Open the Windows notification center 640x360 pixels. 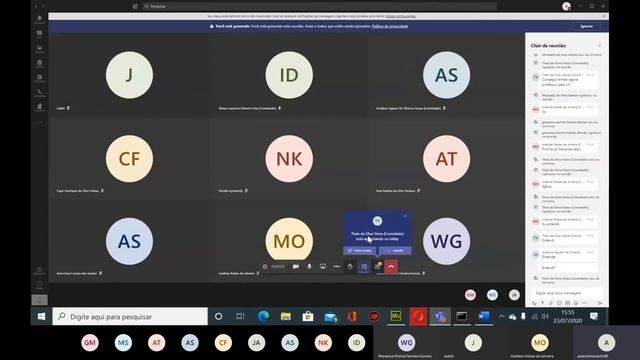point(594,316)
